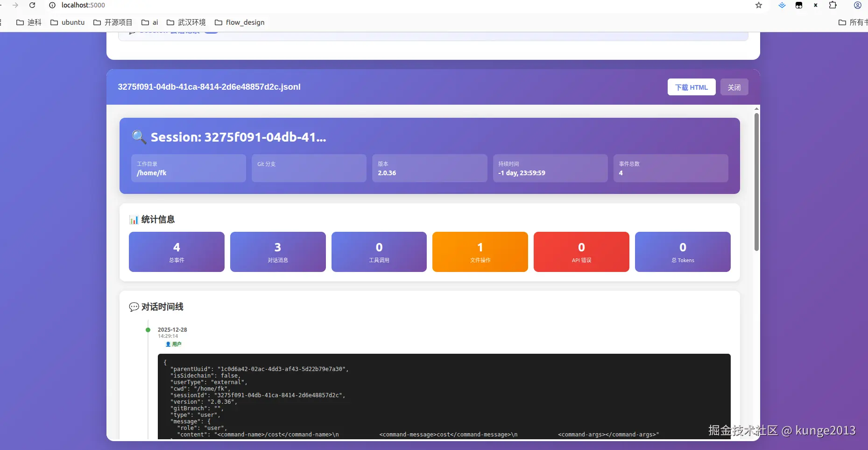Open the browser profile avatar
The width and height of the screenshot is (868, 450).
click(x=858, y=5)
